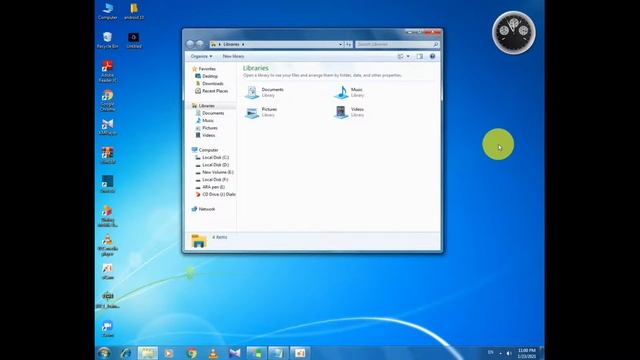The width and height of the screenshot is (640, 360).
Task: Click the yellow folder icon on desktop
Action: (134, 11)
